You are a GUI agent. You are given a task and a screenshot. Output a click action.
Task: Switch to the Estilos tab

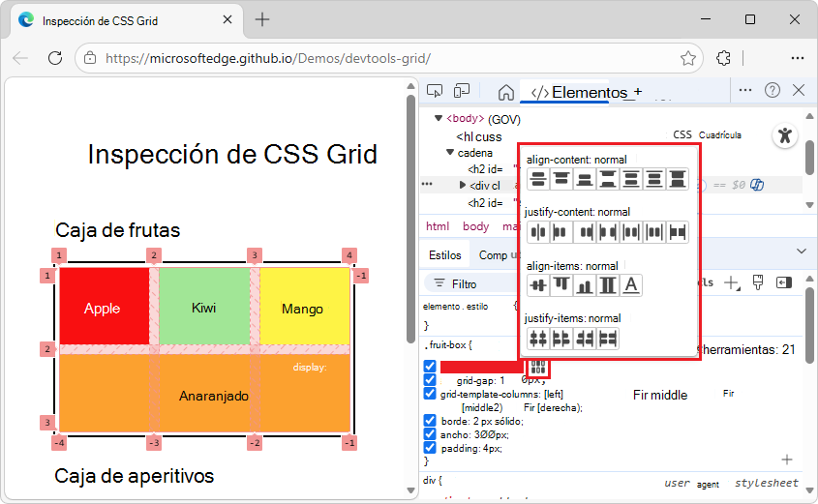point(445,255)
